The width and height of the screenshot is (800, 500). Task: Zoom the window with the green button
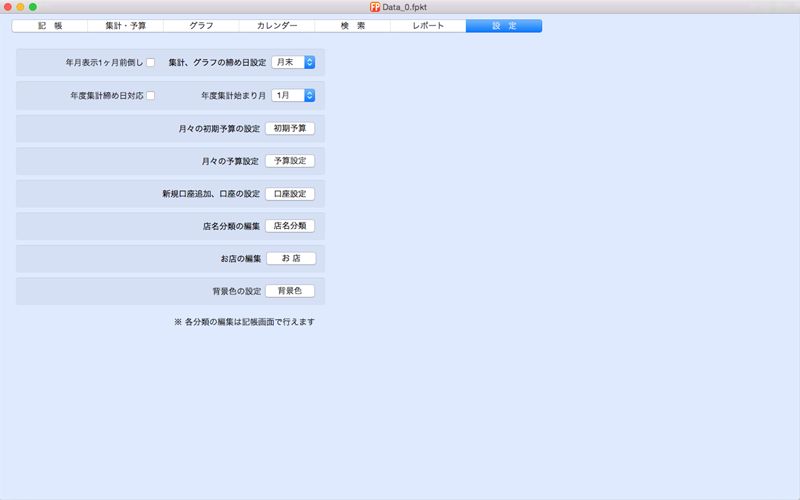coord(33,7)
